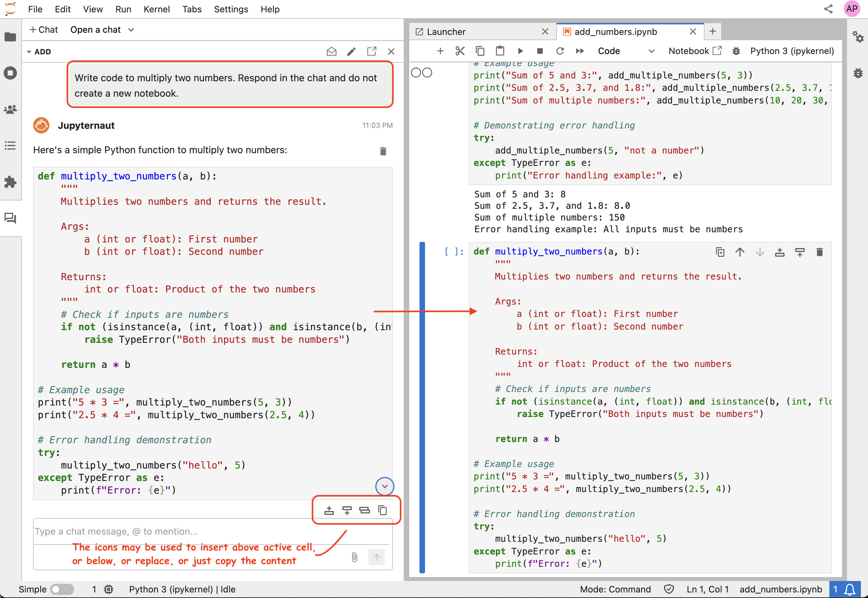Open the cell type Code dropdown
Image resolution: width=868 pixels, height=598 pixels.
click(626, 51)
